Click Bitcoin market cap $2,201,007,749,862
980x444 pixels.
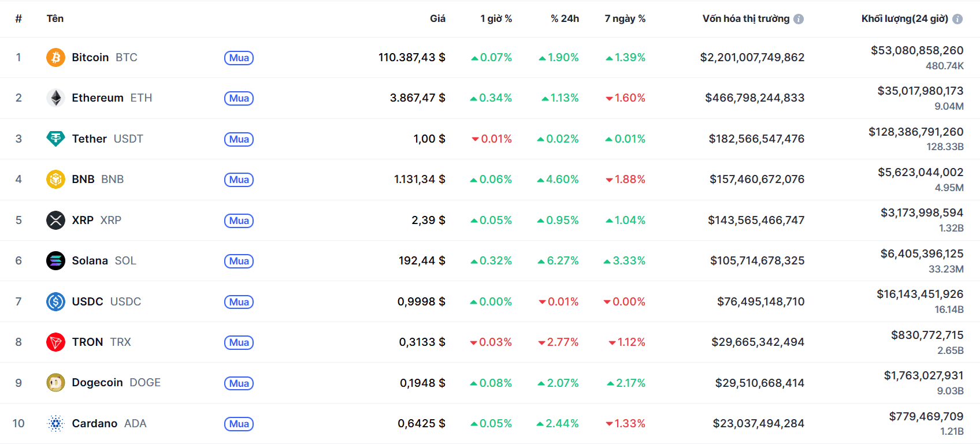pyautogui.click(x=752, y=57)
